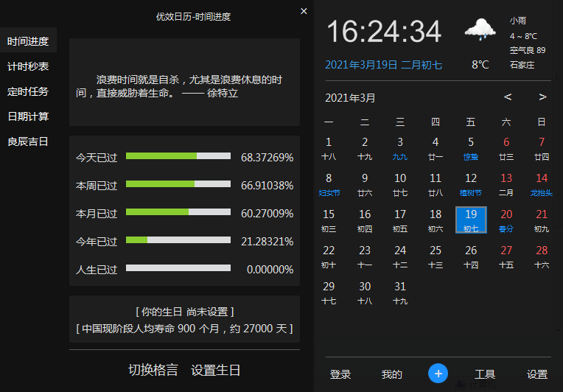Select March 20 春分 on calendar
The image size is (563, 392).
click(506, 220)
